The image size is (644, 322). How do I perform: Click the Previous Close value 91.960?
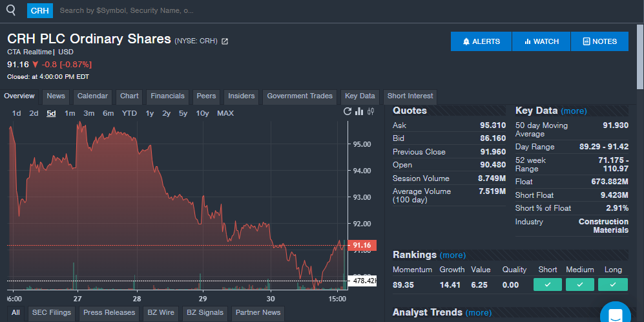tap(493, 152)
